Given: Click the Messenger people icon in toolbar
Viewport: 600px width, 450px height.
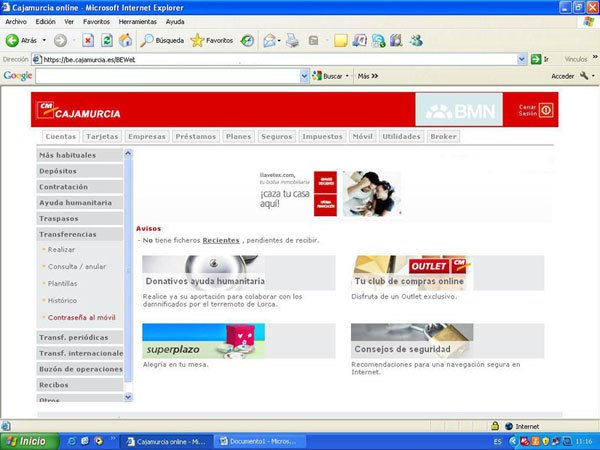Looking at the screenshot, I should coord(416,40).
